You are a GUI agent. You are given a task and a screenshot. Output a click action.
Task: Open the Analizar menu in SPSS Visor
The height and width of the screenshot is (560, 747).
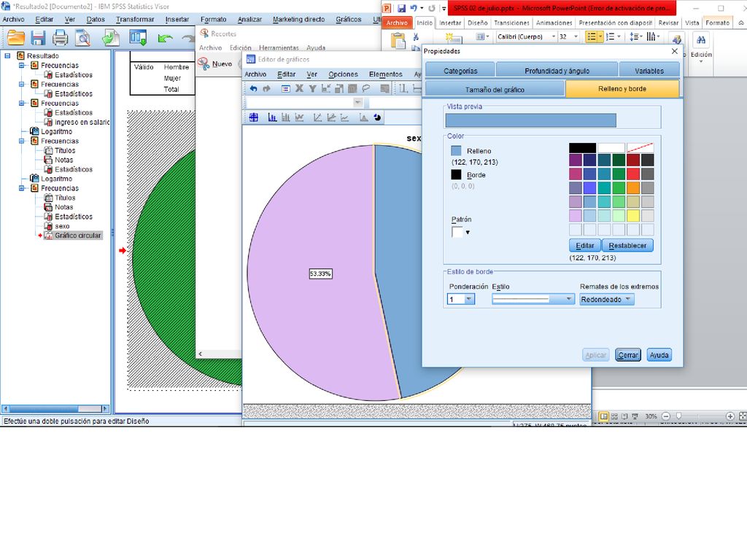coord(249,20)
